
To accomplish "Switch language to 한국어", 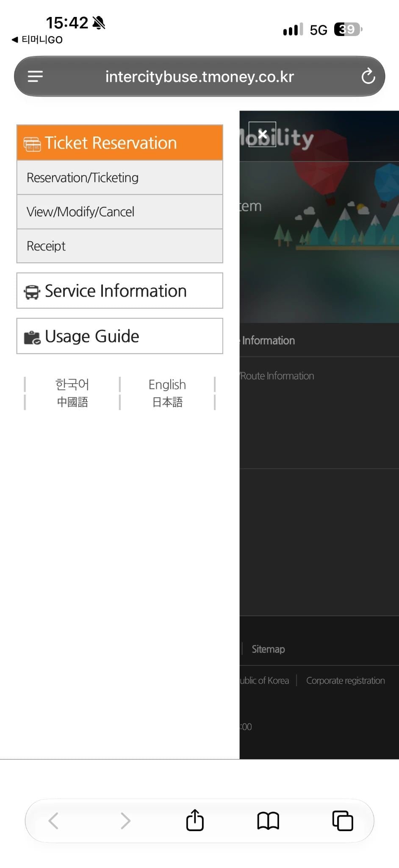I will click(x=72, y=384).
